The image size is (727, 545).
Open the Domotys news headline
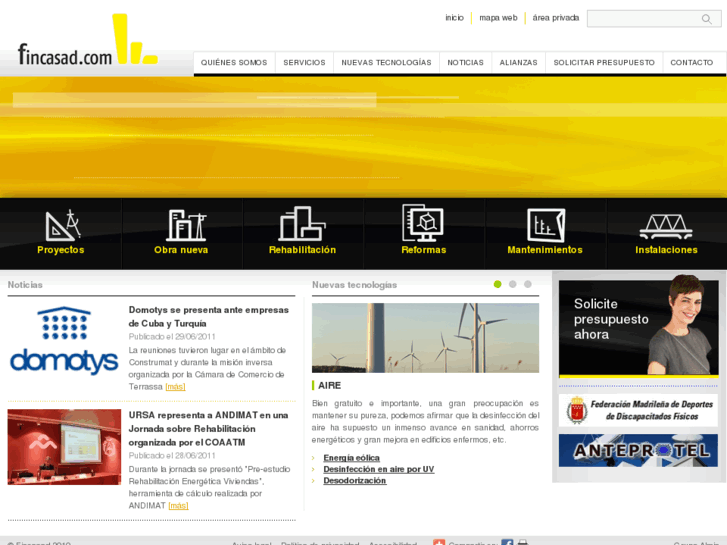pos(209,316)
